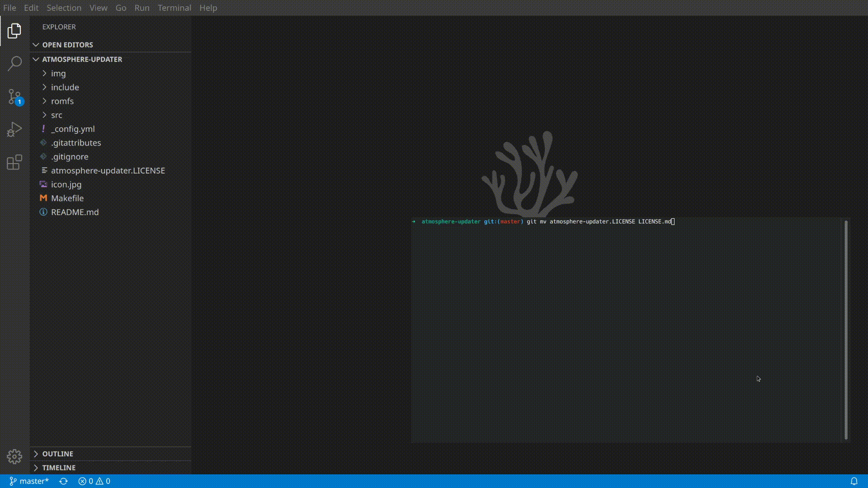Open the Run menu

pos(142,8)
